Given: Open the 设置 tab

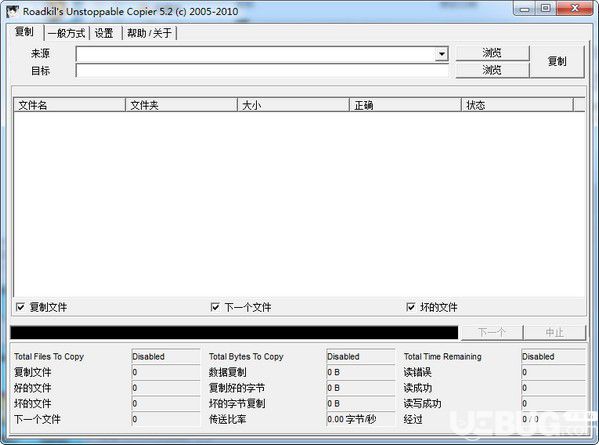Looking at the screenshot, I should [104, 33].
